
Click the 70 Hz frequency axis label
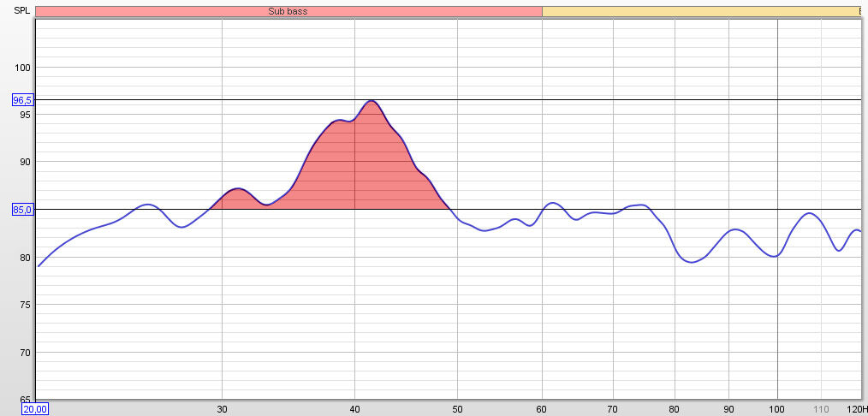[x=613, y=409]
